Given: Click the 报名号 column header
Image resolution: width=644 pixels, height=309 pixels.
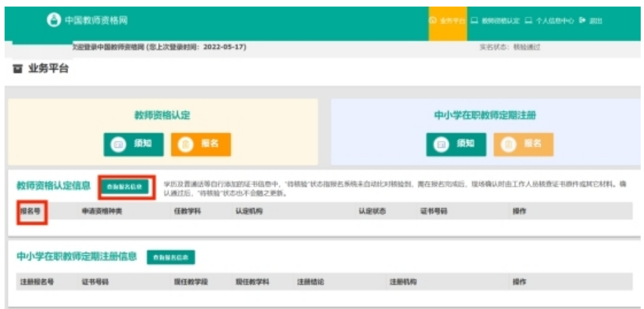Looking at the screenshot, I should click(30, 212).
